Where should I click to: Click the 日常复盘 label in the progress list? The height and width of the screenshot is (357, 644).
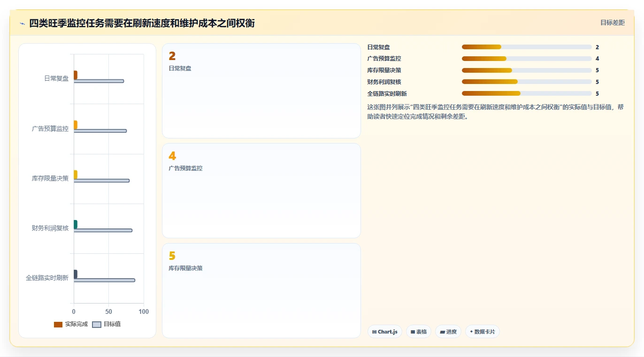[x=378, y=47]
